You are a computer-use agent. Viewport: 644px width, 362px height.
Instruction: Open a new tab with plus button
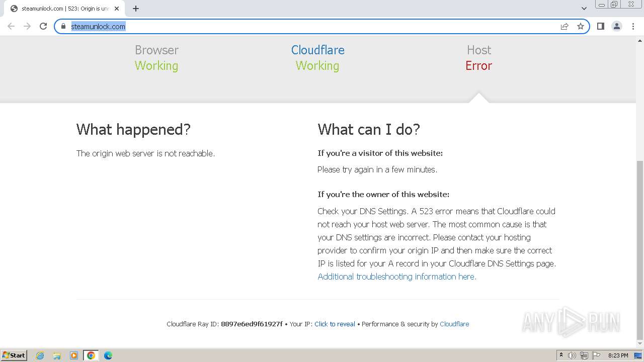[136, 9]
